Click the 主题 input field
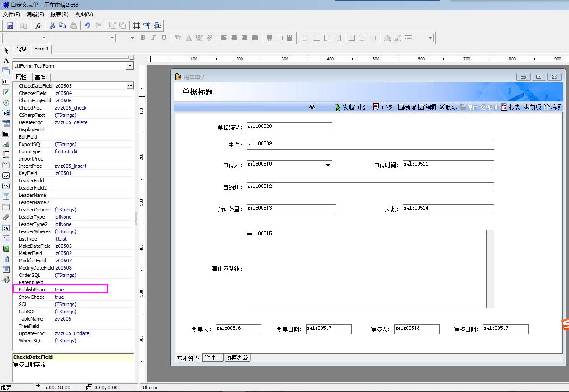The image size is (569, 392). 370,145
